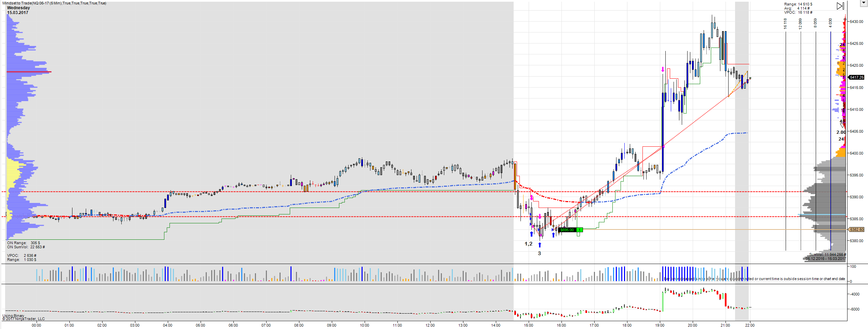Image resolution: width=868 pixels, height=329 pixels.
Task: Click the 17:00 time axis label
Action: pos(594,325)
